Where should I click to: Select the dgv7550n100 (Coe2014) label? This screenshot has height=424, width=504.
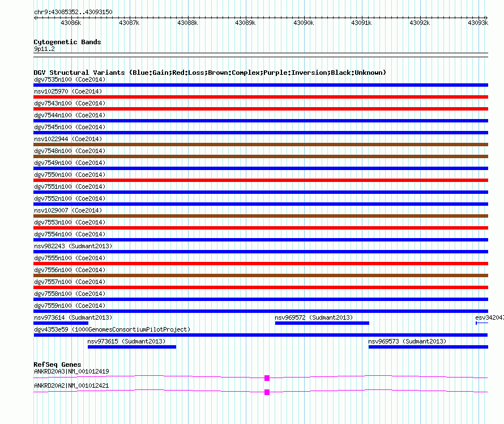click(x=70, y=175)
